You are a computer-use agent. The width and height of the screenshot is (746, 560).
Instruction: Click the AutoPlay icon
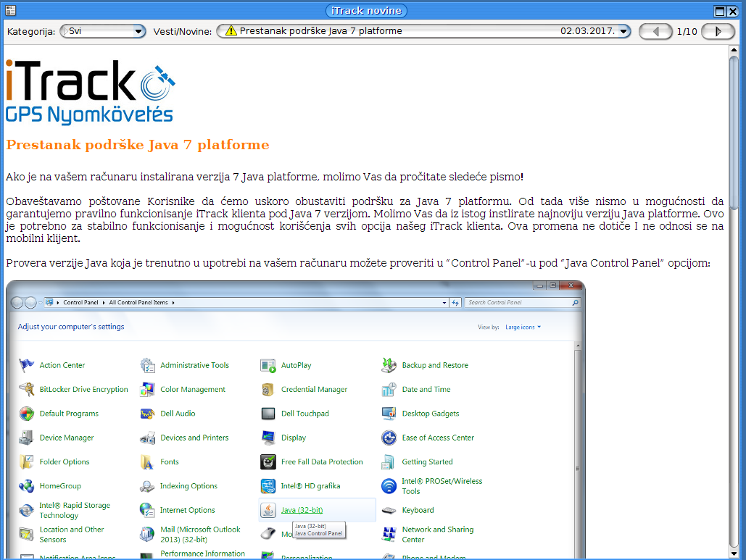click(x=268, y=365)
